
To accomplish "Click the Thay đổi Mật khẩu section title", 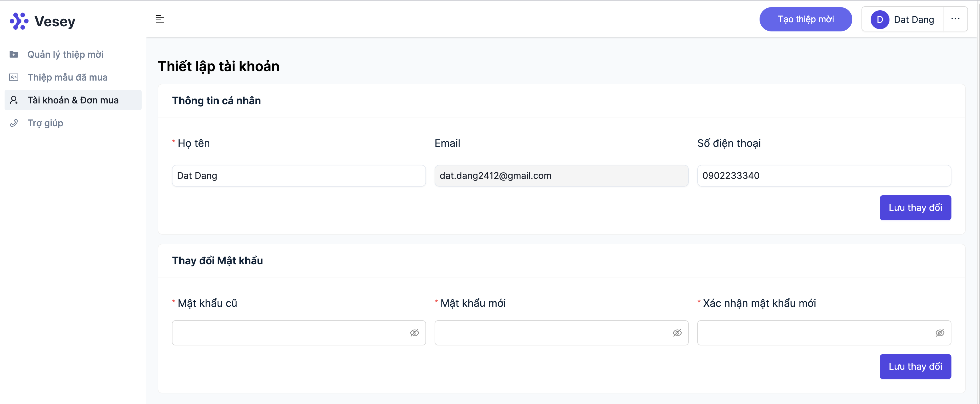I will pyautogui.click(x=217, y=261).
